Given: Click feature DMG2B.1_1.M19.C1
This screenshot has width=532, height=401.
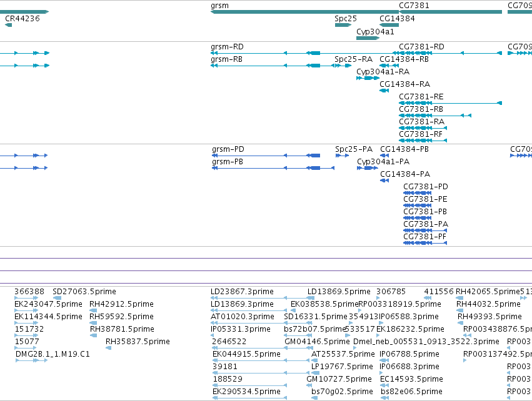Looking at the screenshot, I should point(31,360).
